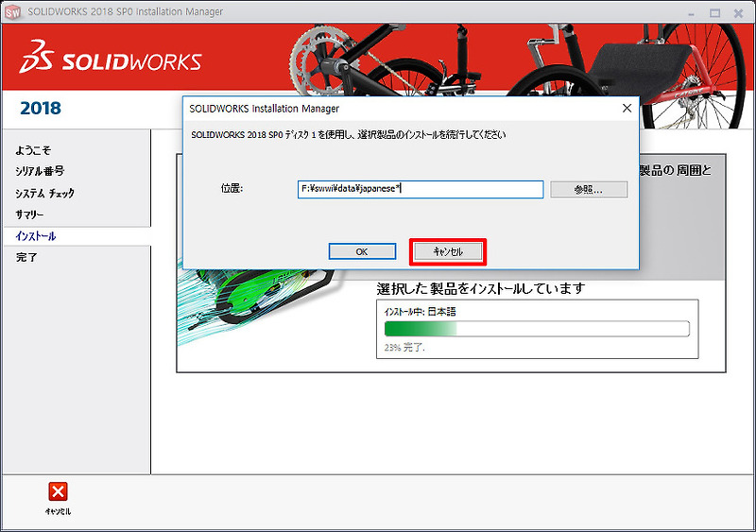Image resolution: width=756 pixels, height=532 pixels.
Task: Click the SW app icon in title bar
Action: tap(13, 12)
